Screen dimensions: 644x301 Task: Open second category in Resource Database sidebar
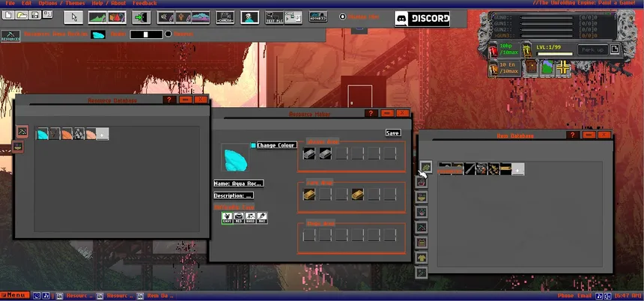click(18, 147)
